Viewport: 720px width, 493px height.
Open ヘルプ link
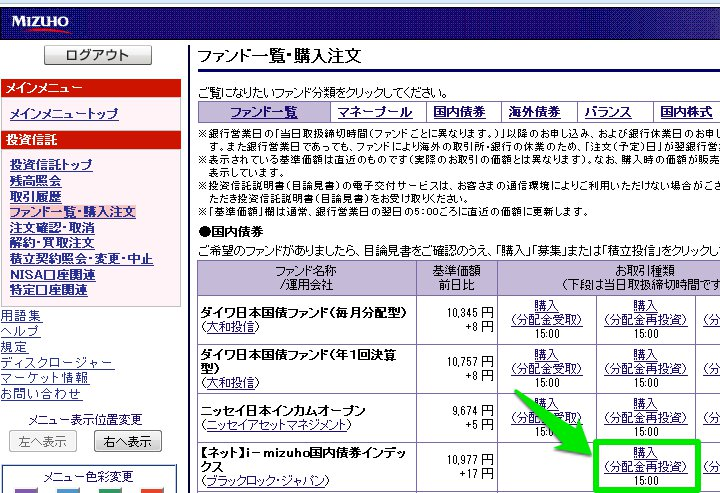click(20, 331)
